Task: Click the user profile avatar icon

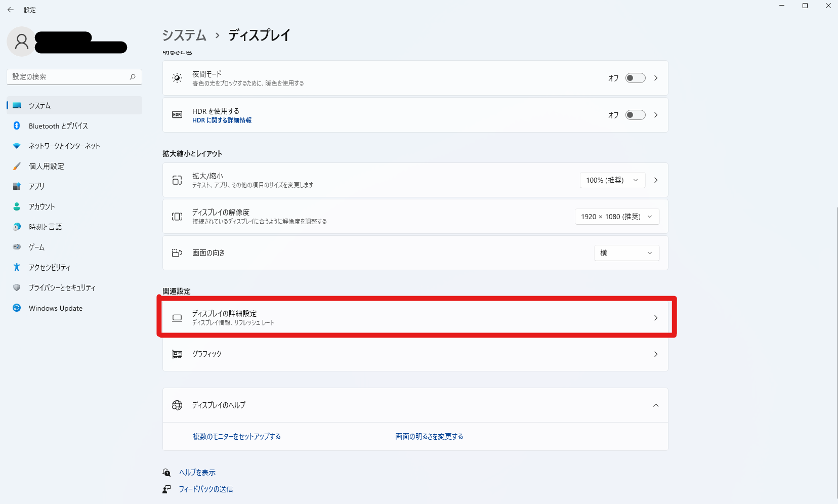Action: point(21,41)
